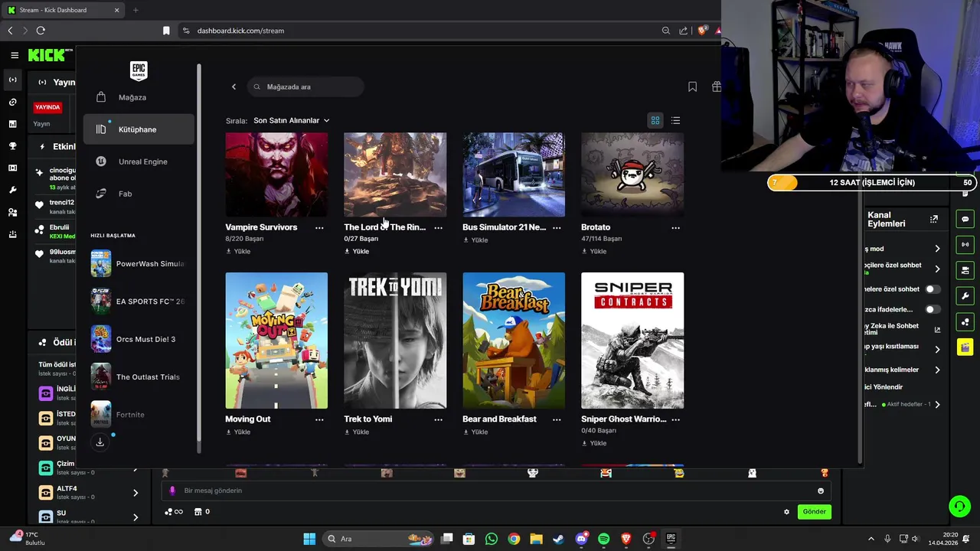Screen dimensions: 980x551
Task: Open Spotify from the taskbar
Action: pyautogui.click(x=604, y=539)
